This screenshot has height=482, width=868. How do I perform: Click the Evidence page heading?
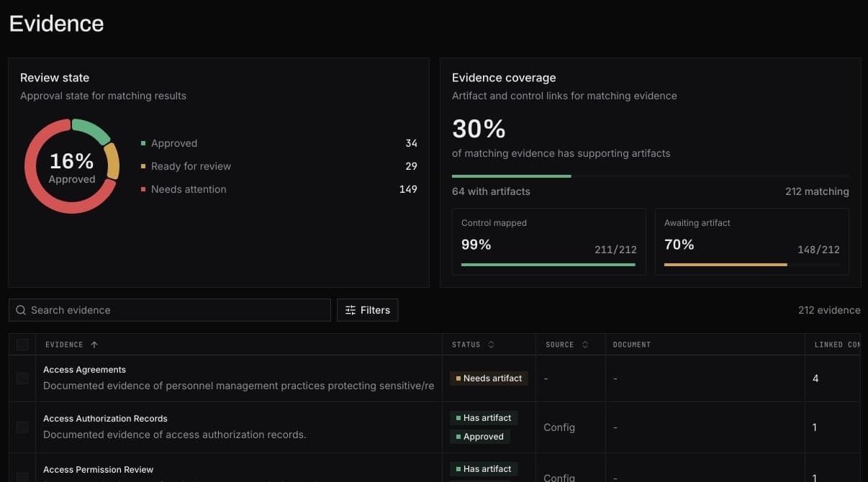[56, 24]
